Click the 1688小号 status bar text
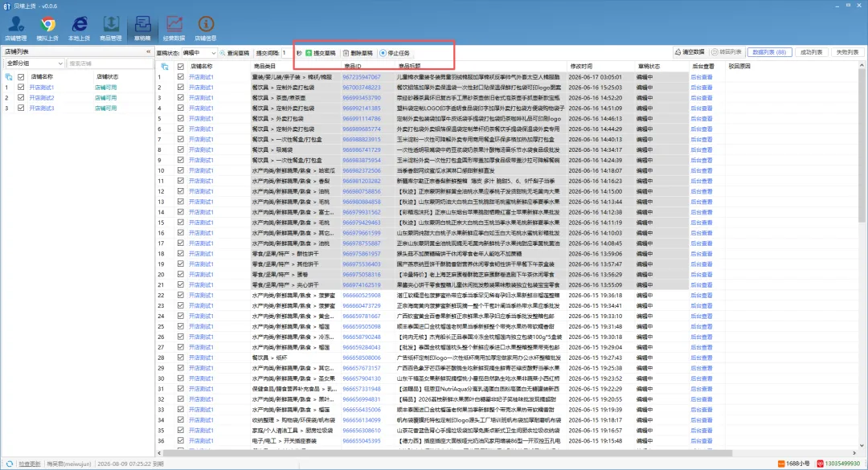 [798, 464]
